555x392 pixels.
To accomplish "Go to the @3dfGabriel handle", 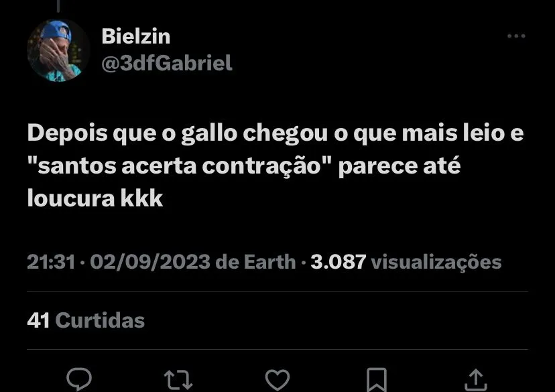I will pos(167,64).
